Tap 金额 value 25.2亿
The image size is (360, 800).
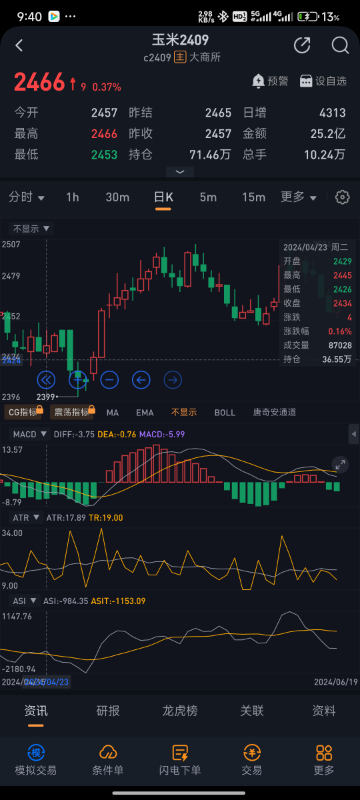point(328,134)
